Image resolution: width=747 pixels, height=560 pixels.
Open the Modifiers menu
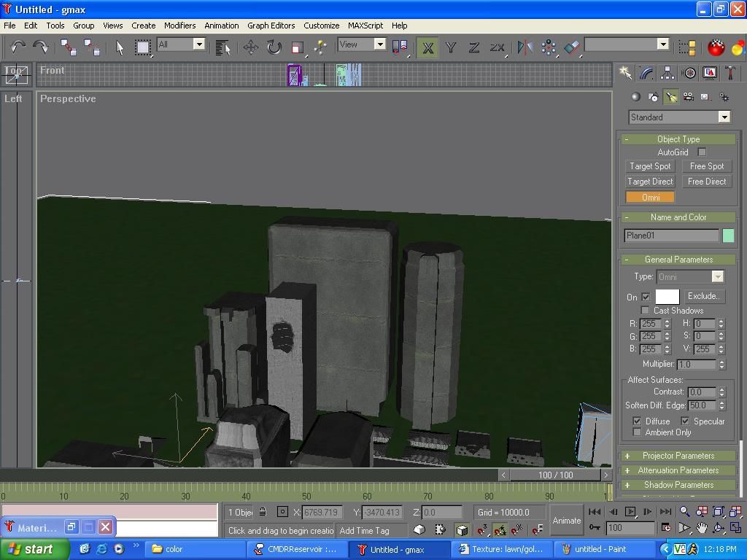coord(179,26)
